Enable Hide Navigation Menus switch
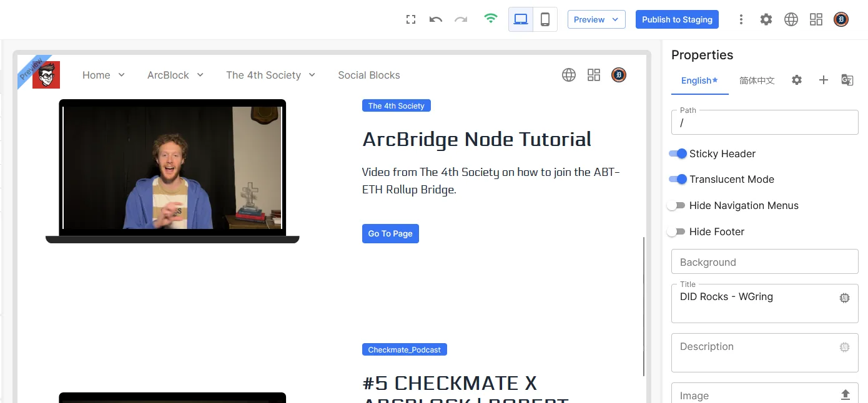Viewport: 868px width, 403px height. pos(676,205)
